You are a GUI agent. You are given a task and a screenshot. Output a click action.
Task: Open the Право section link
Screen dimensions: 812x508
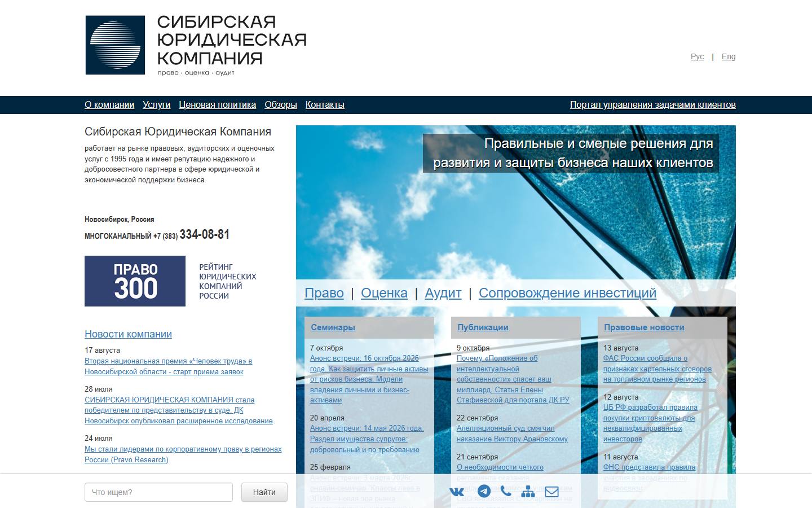point(324,293)
